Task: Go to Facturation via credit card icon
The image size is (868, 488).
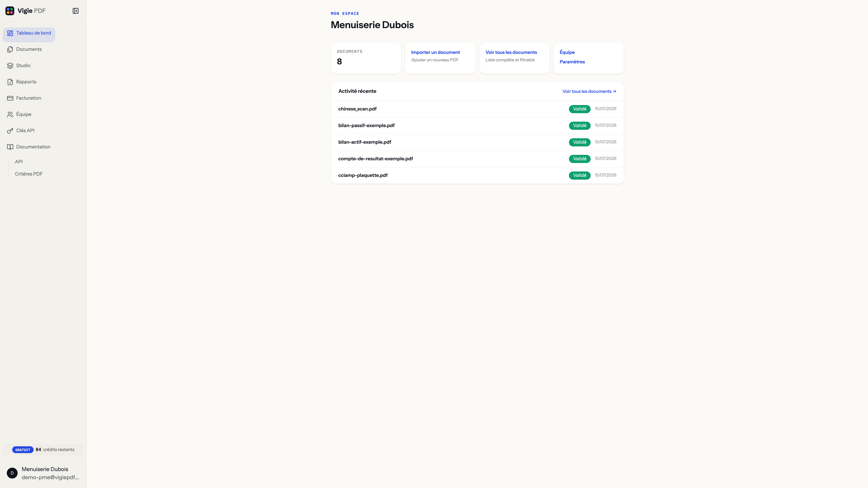Action: 10,98
